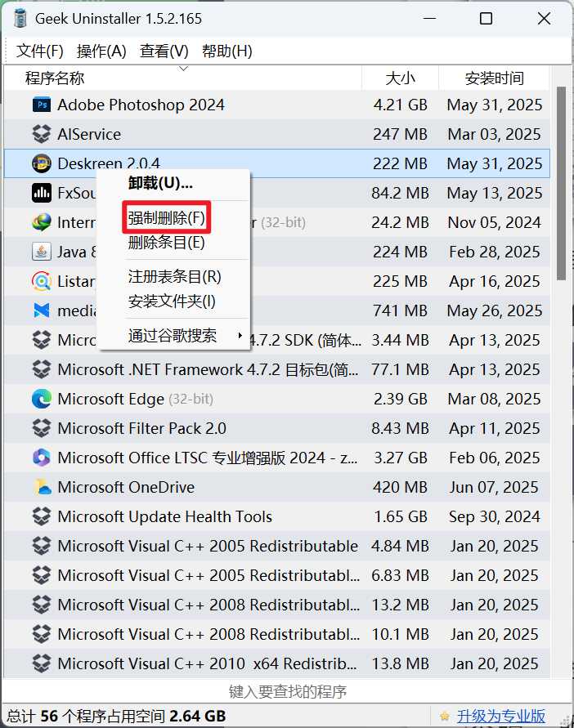Viewport: 574px width, 728px height.
Task: Click the Microsoft Update Health Tools icon
Action: (42, 516)
